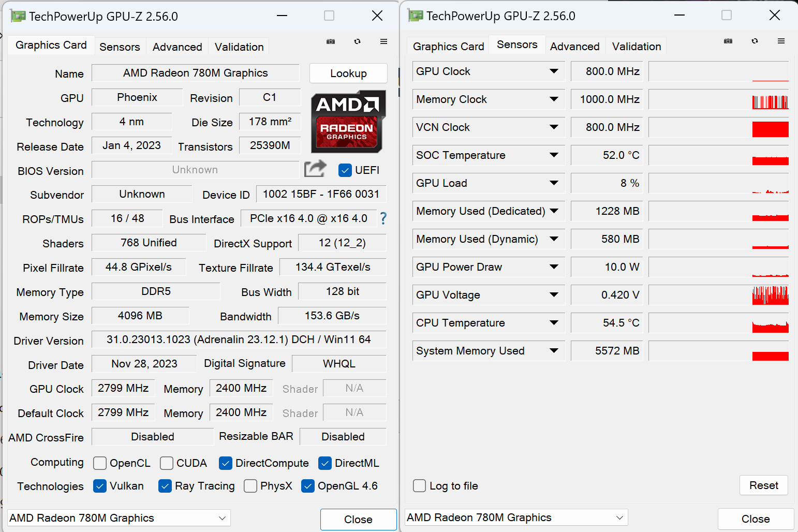
Task: Toggle the UEFI checkbox
Action: [x=345, y=170]
